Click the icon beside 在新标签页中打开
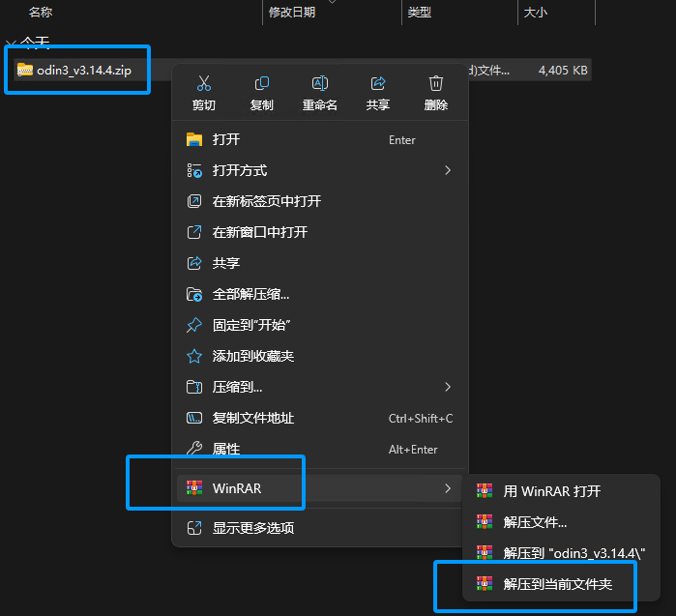This screenshot has height=616, width=676. 194,201
